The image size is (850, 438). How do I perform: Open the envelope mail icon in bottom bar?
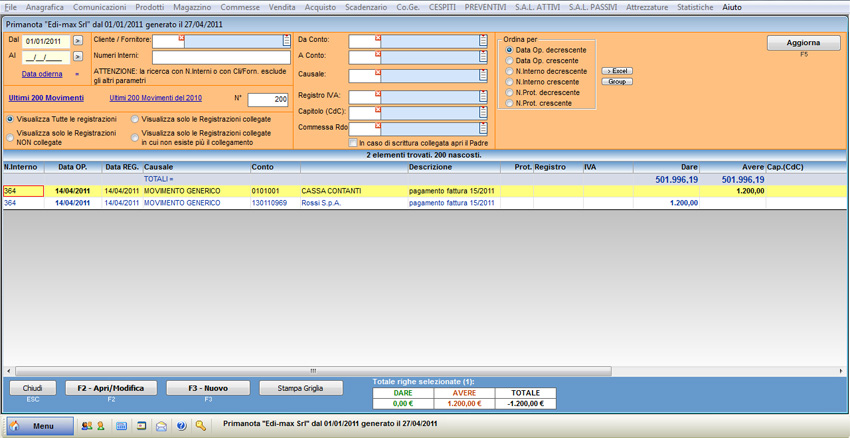pos(161,426)
